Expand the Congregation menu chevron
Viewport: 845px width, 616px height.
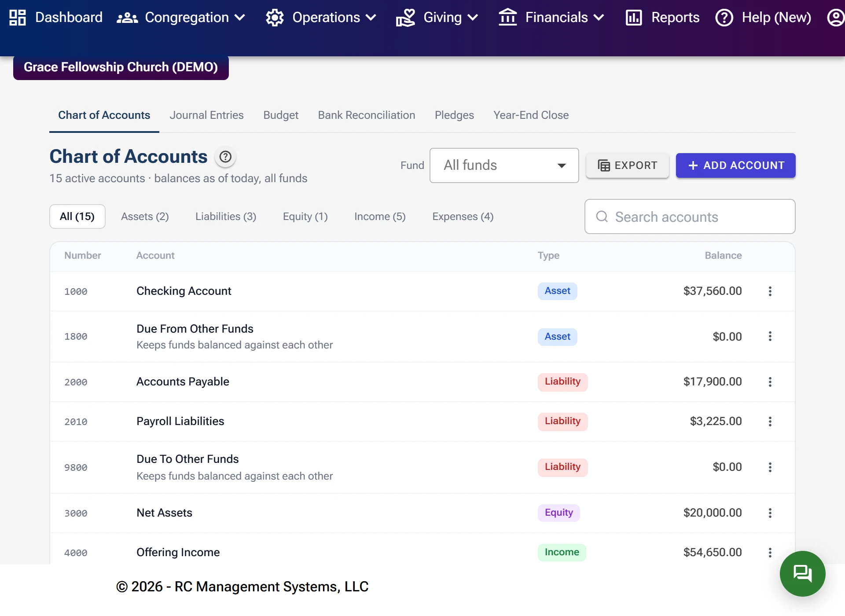click(240, 18)
